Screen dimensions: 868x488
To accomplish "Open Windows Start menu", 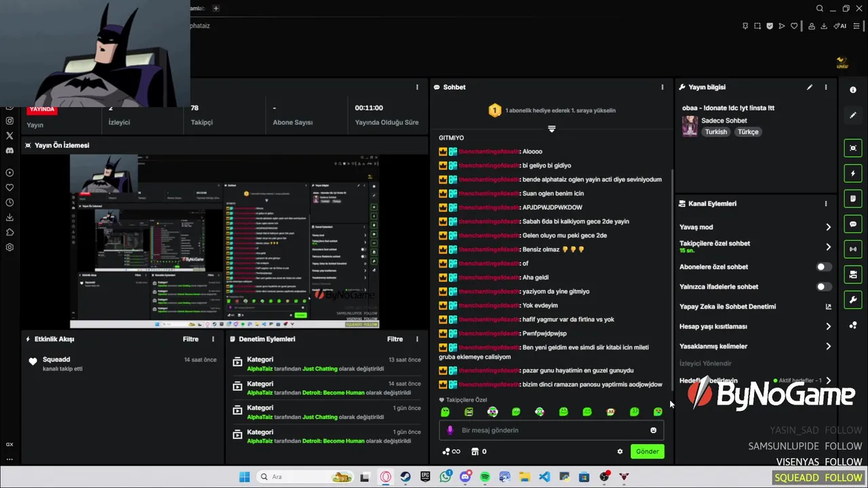I will pos(244,477).
